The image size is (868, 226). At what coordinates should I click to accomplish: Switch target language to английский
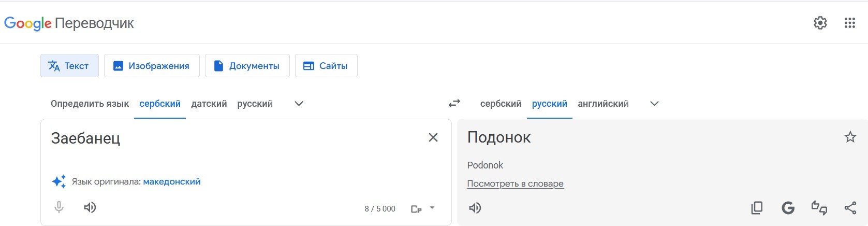(603, 104)
